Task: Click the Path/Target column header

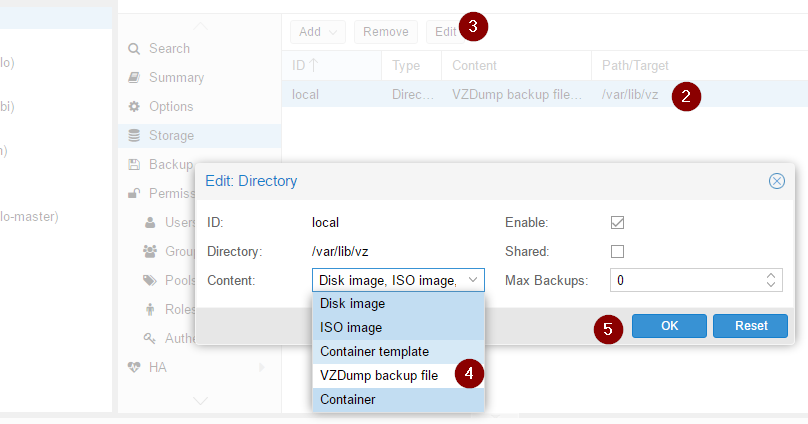Action: click(699, 65)
